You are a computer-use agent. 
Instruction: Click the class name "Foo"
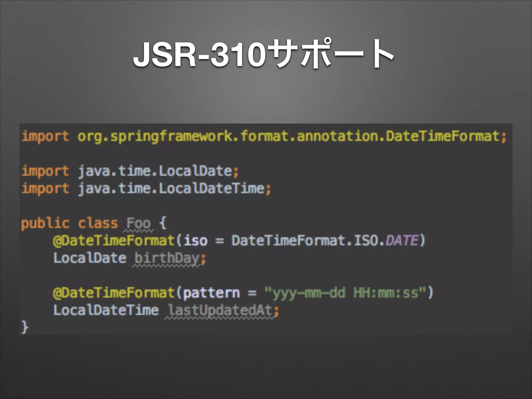coord(138,224)
